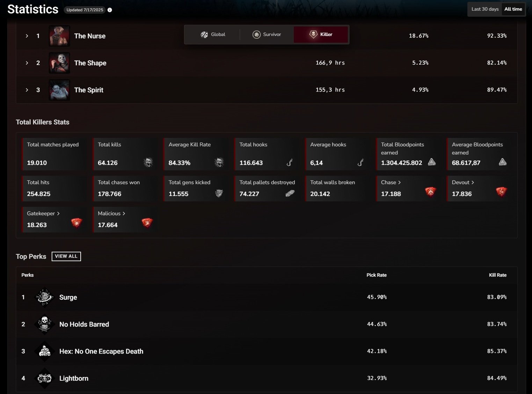Click the Survivor tab emblem icon

click(256, 35)
